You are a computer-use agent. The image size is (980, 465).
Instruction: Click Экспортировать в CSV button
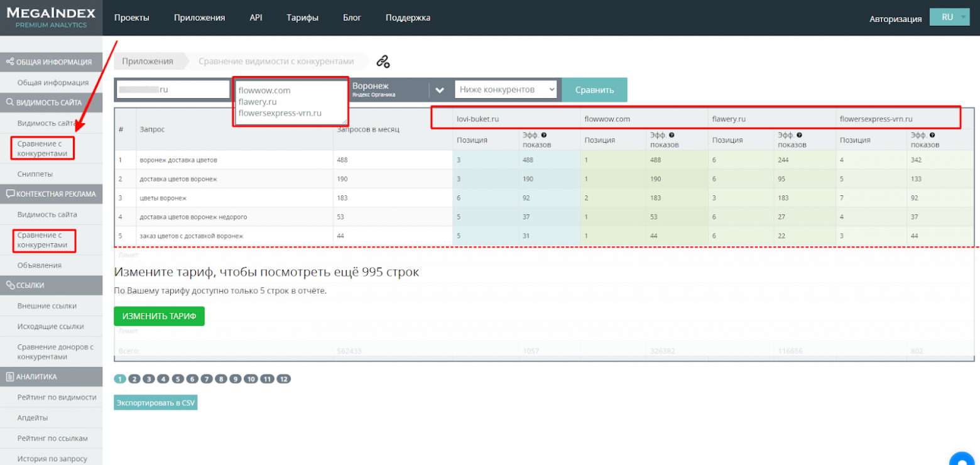[x=156, y=402]
